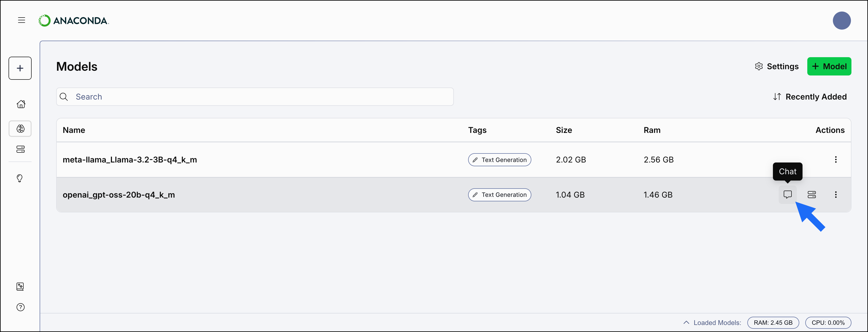
Task: Open actions menu for openai_gpt-oss-20b
Action: (x=836, y=195)
